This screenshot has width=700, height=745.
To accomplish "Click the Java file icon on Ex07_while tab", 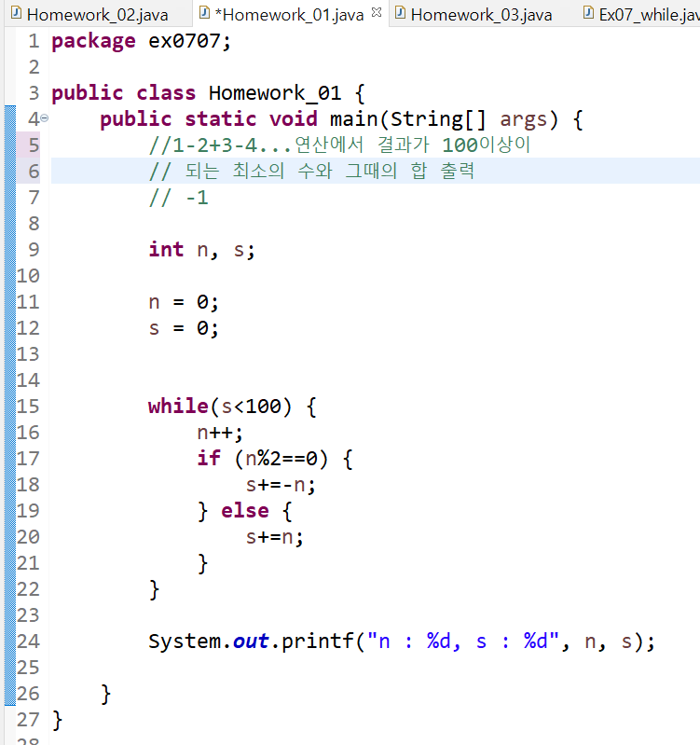I will click(x=588, y=13).
